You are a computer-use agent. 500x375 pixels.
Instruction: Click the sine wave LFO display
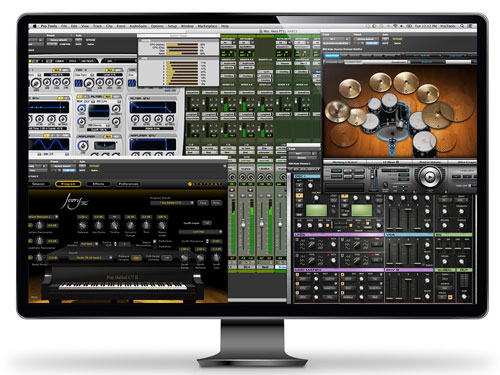[49, 144]
